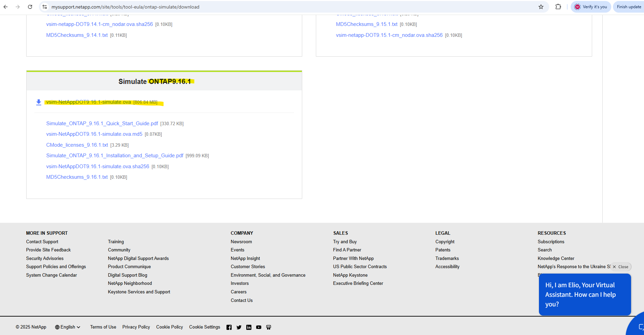
Task: Open System Change Calendar link
Action: (52, 275)
